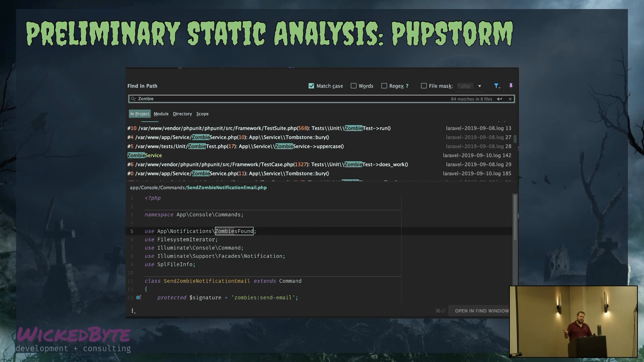The height and width of the screenshot is (362, 644).
Task: Select the #4 ZombieService.php(10) result row
Action: (x=319, y=137)
